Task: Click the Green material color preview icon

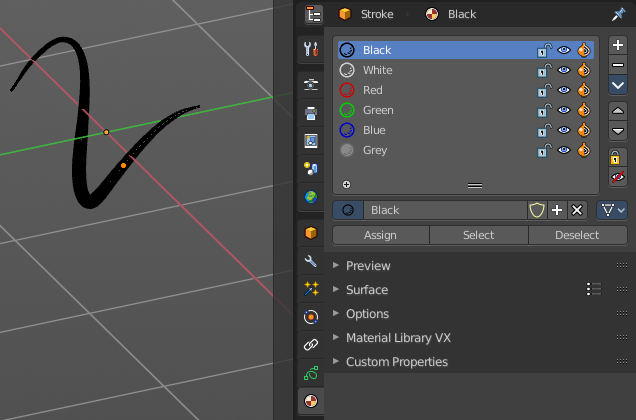Action: 347,110
